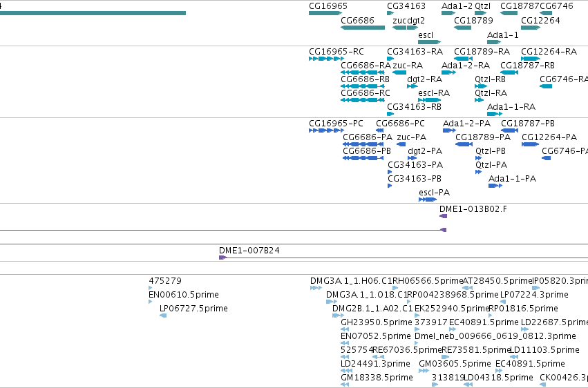The height and width of the screenshot is (388, 588).
Task: Select the escl-PA protein
Action: click(x=434, y=193)
